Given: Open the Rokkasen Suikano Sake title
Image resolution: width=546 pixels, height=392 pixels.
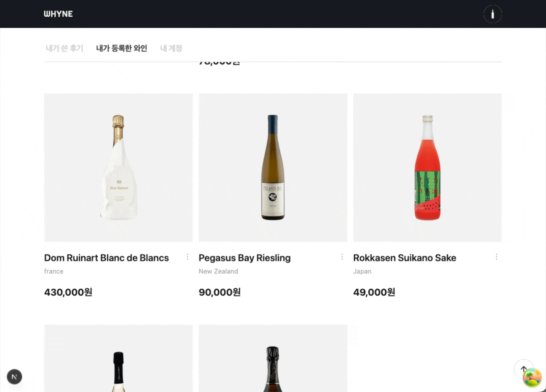Looking at the screenshot, I should pyautogui.click(x=405, y=258).
